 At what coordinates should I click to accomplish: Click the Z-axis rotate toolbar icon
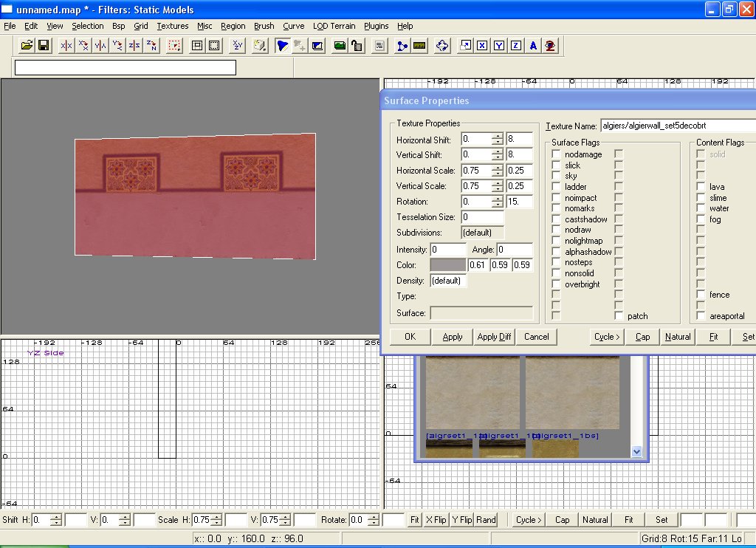(151, 46)
